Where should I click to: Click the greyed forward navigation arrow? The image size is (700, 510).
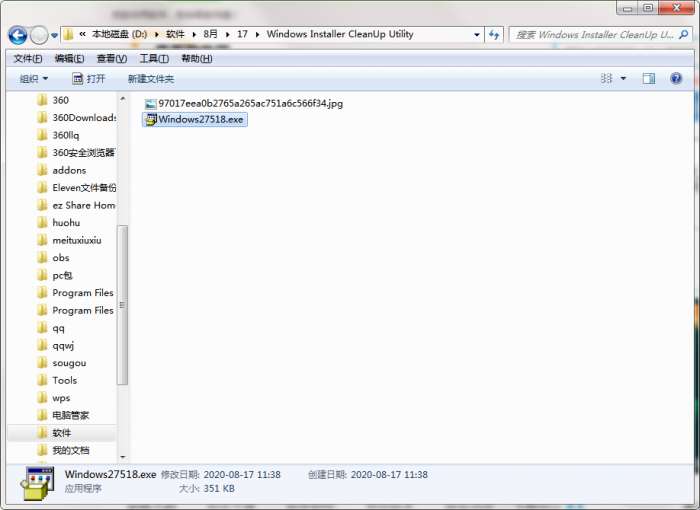coord(39,35)
